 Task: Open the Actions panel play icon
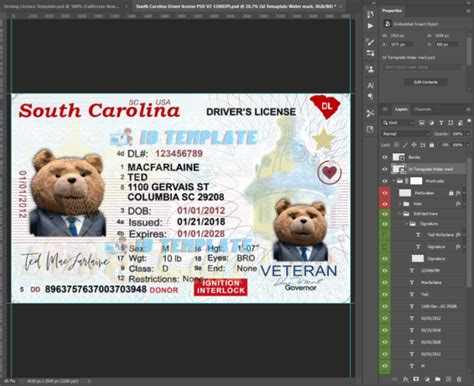370,26
